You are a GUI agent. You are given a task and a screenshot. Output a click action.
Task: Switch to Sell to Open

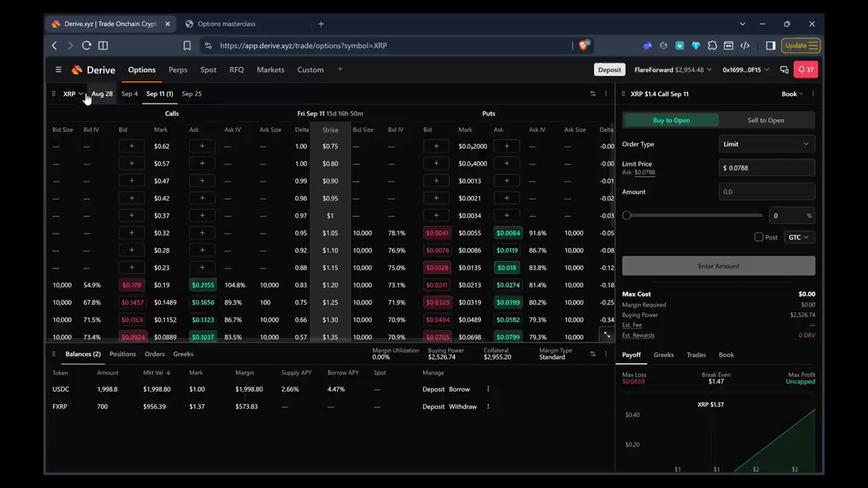[766, 121]
